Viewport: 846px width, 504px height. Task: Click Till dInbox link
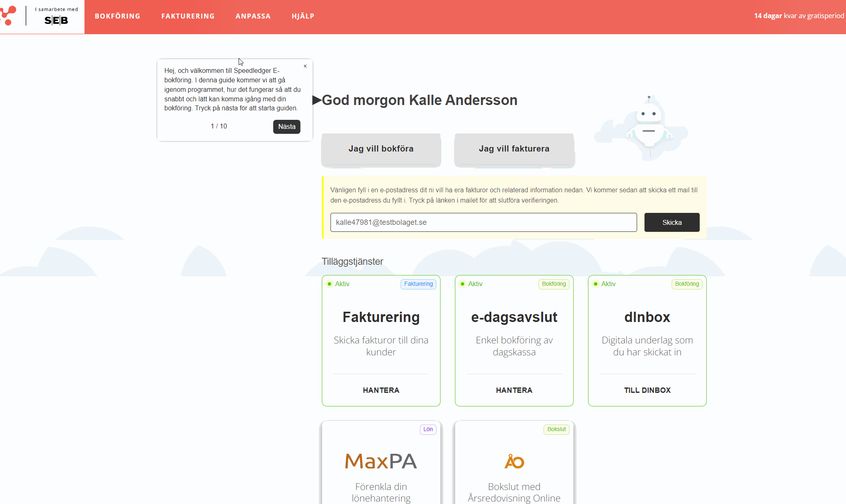tap(647, 390)
